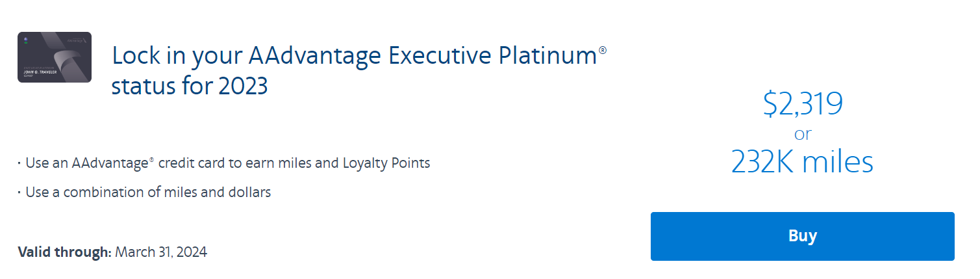Select the $2,319 price
The height and width of the screenshot is (279, 980).
pyautogui.click(x=803, y=104)
